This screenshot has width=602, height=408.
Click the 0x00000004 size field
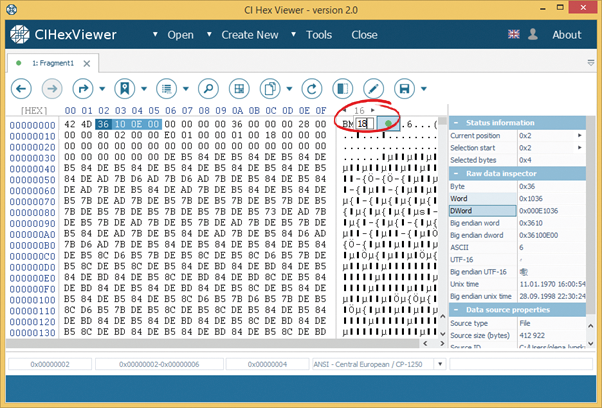(x=268, y=364)
